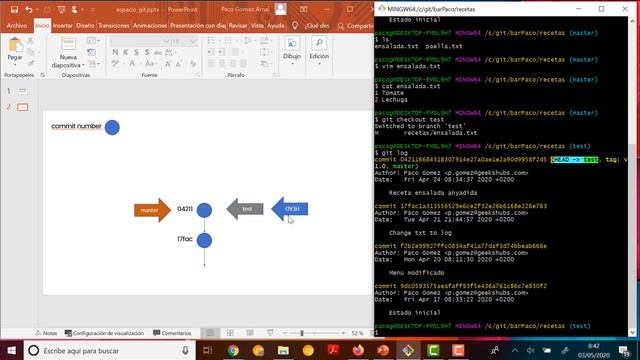Open the Transiciones tab
Screen dimensions: 640x360
point(114,25)
